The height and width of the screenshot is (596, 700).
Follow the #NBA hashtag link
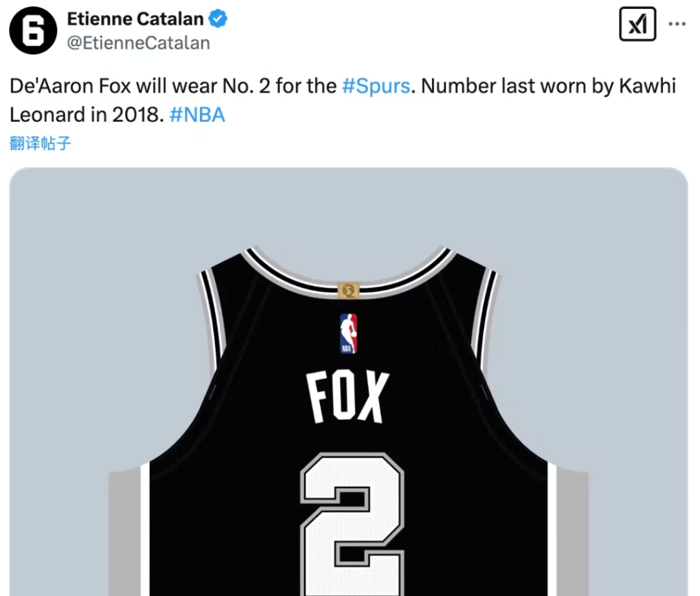(x=197, y=114)
